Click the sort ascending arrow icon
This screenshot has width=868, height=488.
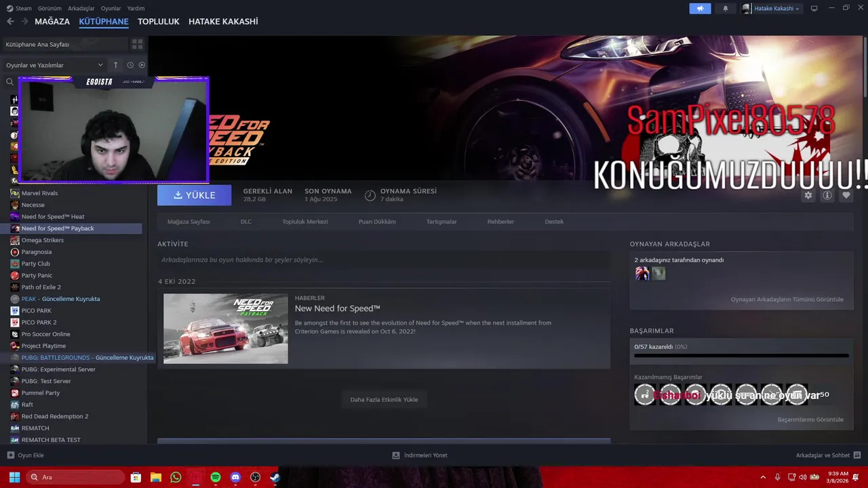pos(115,65)
